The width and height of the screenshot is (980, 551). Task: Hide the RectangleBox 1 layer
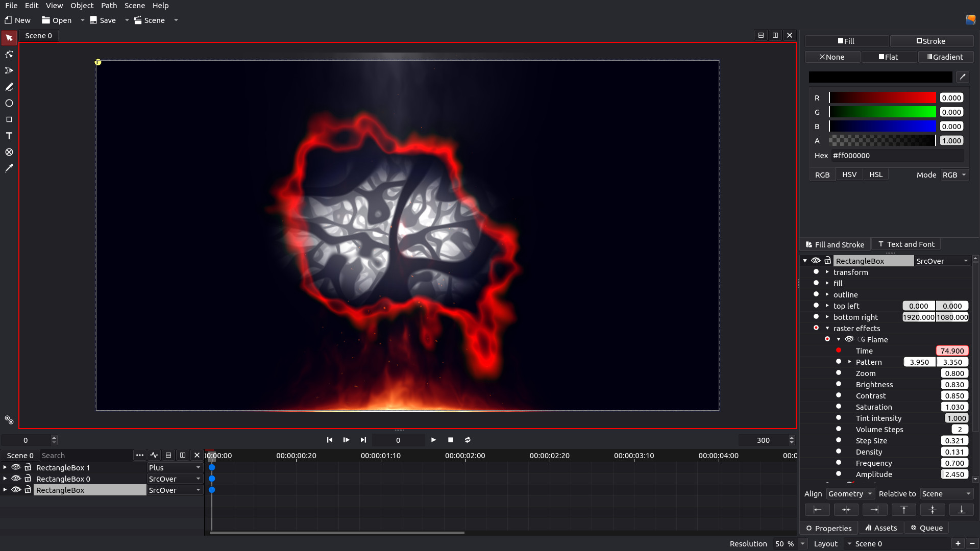coord(16,467)
